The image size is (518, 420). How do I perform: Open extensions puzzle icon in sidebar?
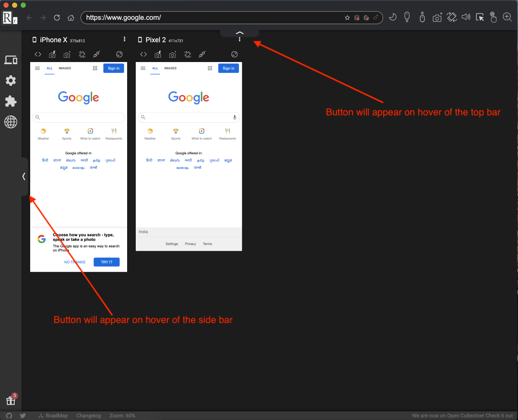click(x=11, y=101)
